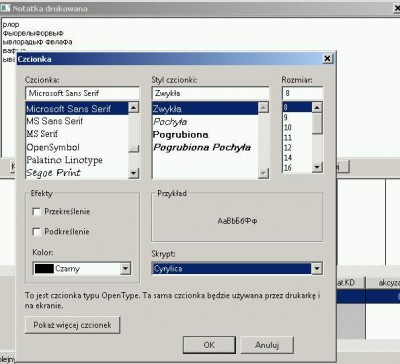Click scroll up arrow in size list
This screenshot has height=364, width=400.
point(317,107)
